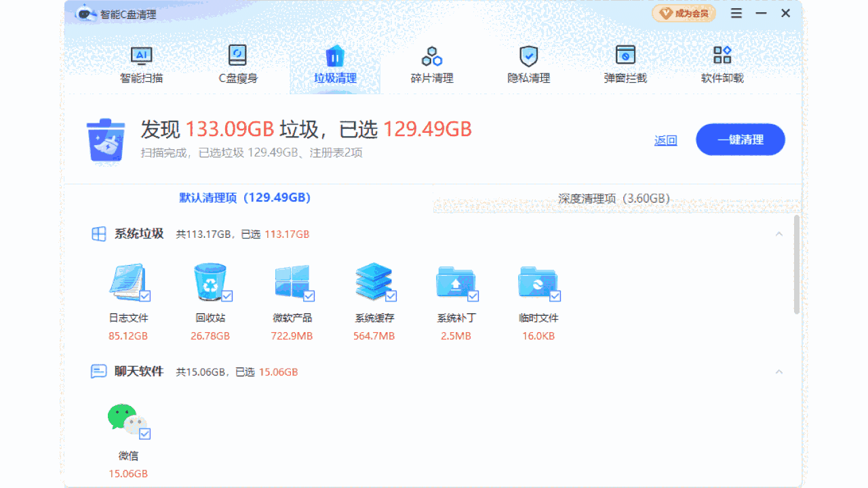This screenshot has width=868, height=488.
Task: Open the 智能扫描 AI scan icon
Action: point(141,56)
